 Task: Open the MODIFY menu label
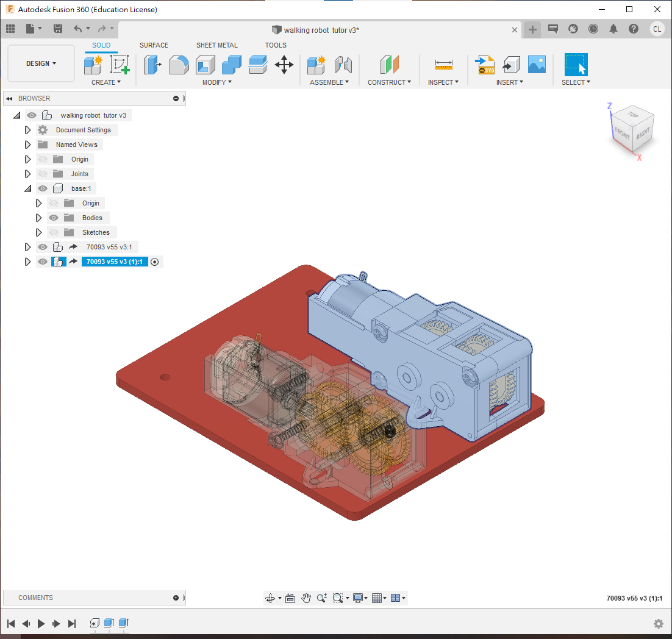coord(216,82)
